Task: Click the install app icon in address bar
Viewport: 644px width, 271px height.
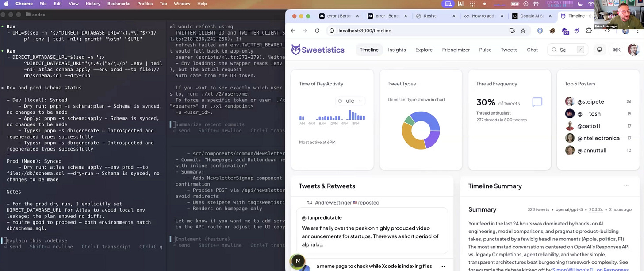Action: 512,31
